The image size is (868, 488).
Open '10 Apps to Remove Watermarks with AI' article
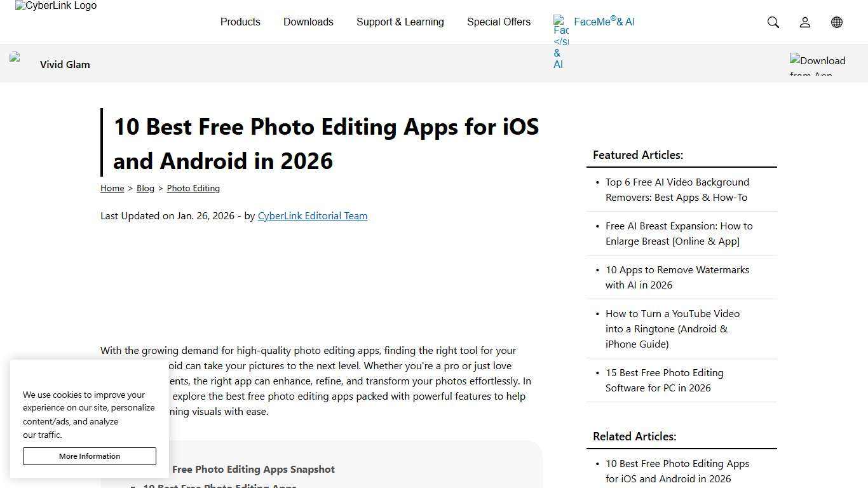click(677, 277)
